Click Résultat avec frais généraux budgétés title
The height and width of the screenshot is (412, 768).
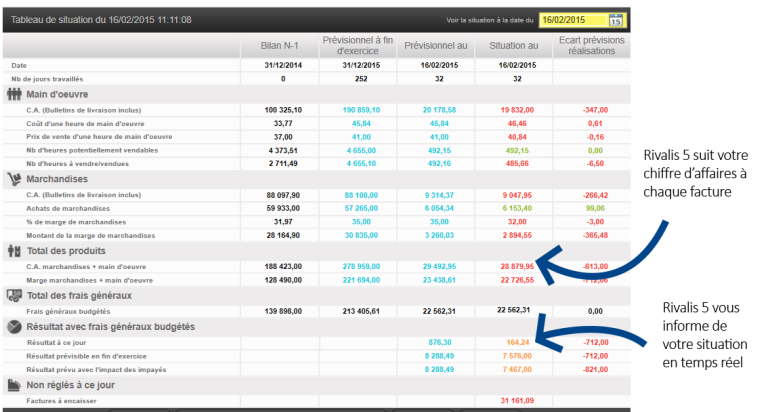tap(111, 327)
